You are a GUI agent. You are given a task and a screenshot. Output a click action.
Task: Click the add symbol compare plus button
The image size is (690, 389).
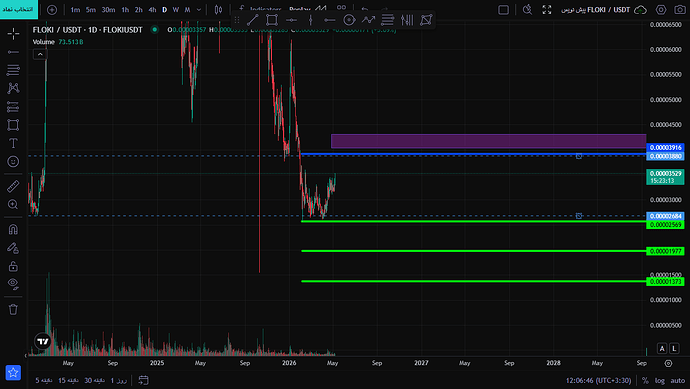(x=52, y=10)
